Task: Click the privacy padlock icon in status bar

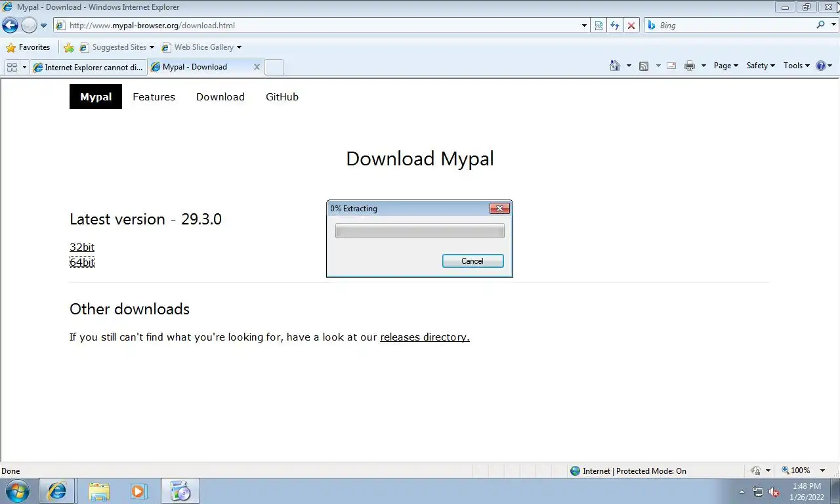Action: (756, 471)
